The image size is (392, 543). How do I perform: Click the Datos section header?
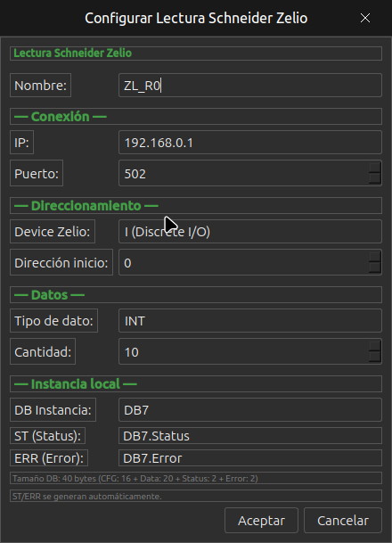196,295
